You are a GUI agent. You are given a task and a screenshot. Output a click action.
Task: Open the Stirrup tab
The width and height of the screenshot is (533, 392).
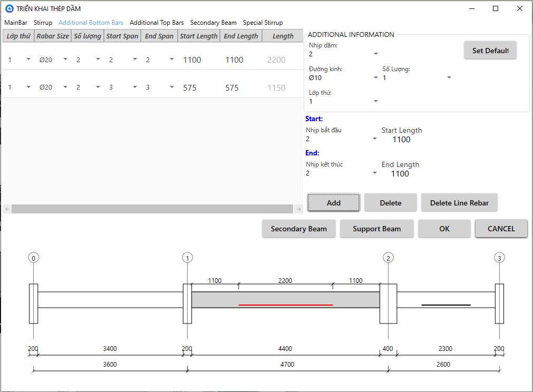click(x=43, y=23)
